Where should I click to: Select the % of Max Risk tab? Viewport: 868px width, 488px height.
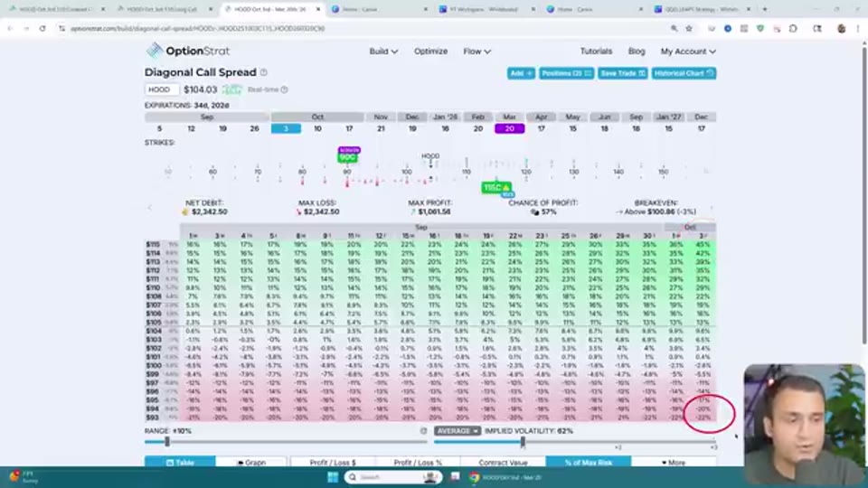tap(588, 462)
